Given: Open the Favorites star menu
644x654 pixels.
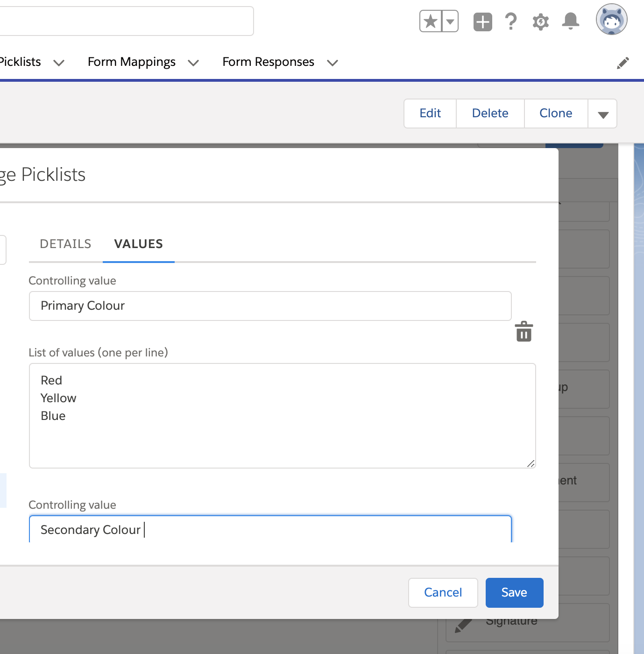Looking at the screenshot, I should pos(450,21).
